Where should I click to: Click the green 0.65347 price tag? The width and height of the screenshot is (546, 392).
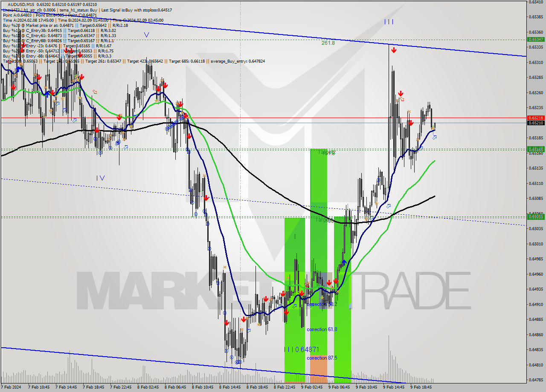coord(536,39)
